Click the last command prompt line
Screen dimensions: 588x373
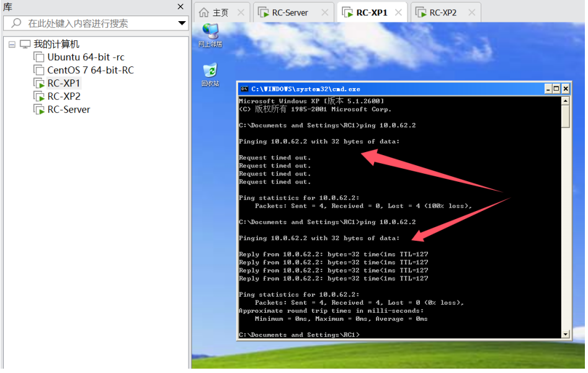click(x=299, y=335)
